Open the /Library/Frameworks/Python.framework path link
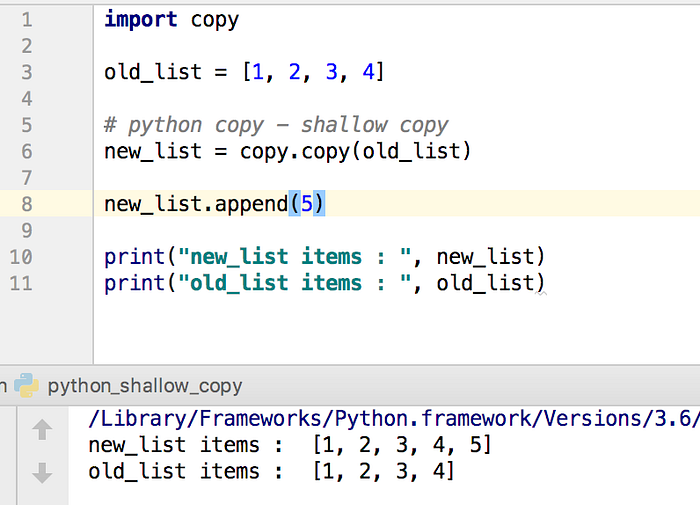 (x=393, y=419)
